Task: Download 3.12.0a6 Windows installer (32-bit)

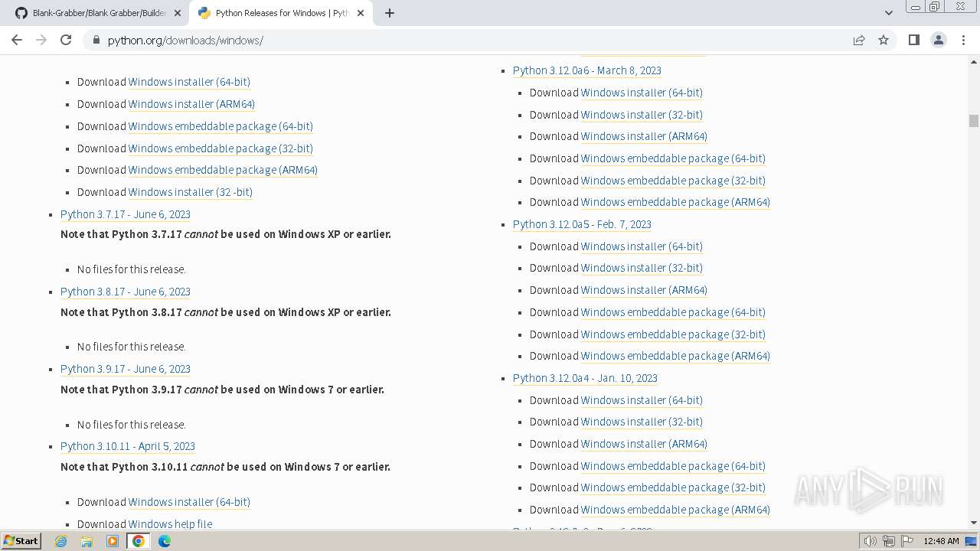Action: pos(642,115)
